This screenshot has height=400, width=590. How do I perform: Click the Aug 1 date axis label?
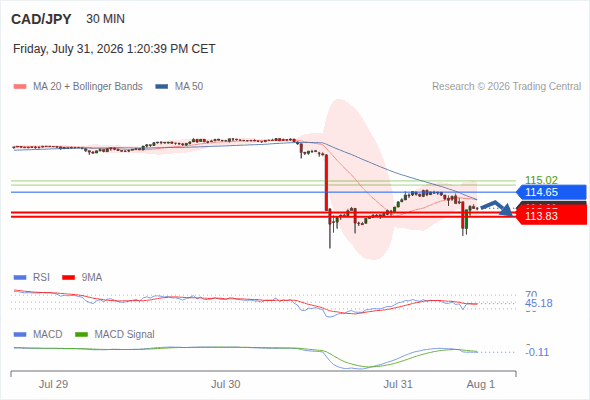click(x=481, y=384)
